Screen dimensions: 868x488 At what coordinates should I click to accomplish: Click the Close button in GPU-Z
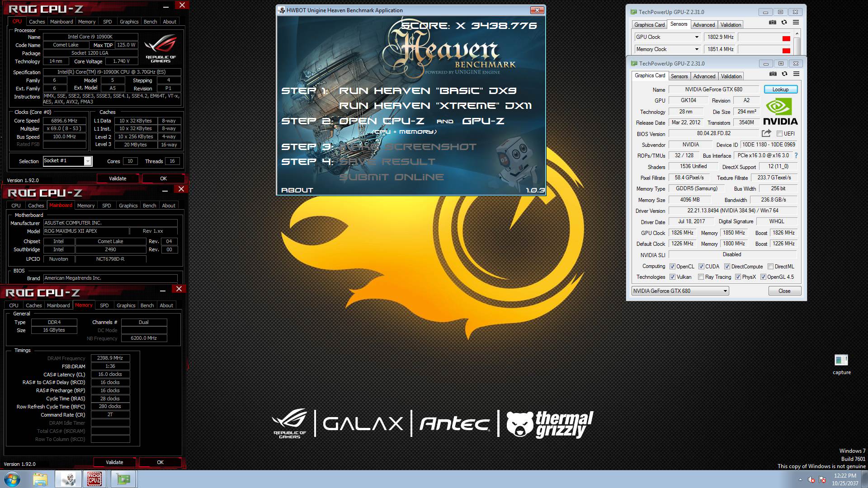pos(784,291)
